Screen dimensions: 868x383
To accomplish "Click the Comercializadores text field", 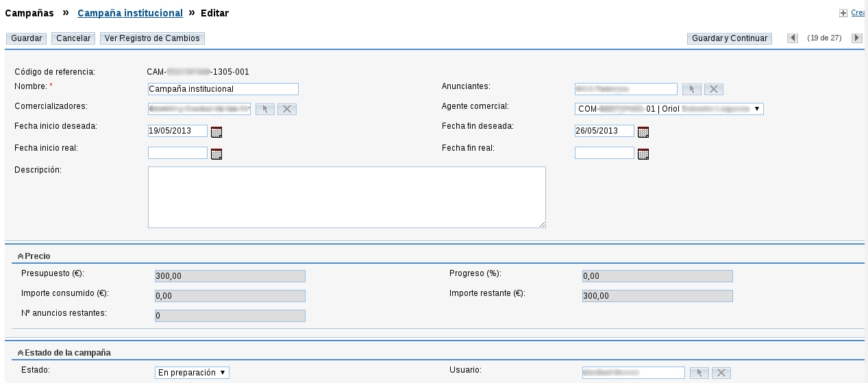I will pos(199,109).
